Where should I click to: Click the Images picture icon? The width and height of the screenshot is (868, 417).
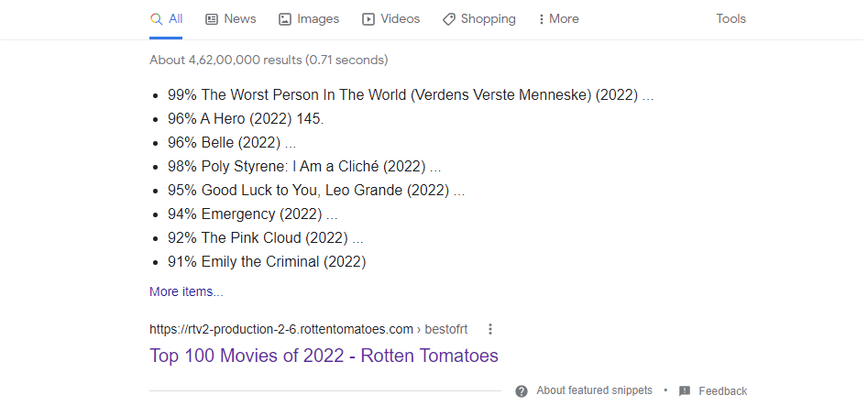[x=284, y=19]
